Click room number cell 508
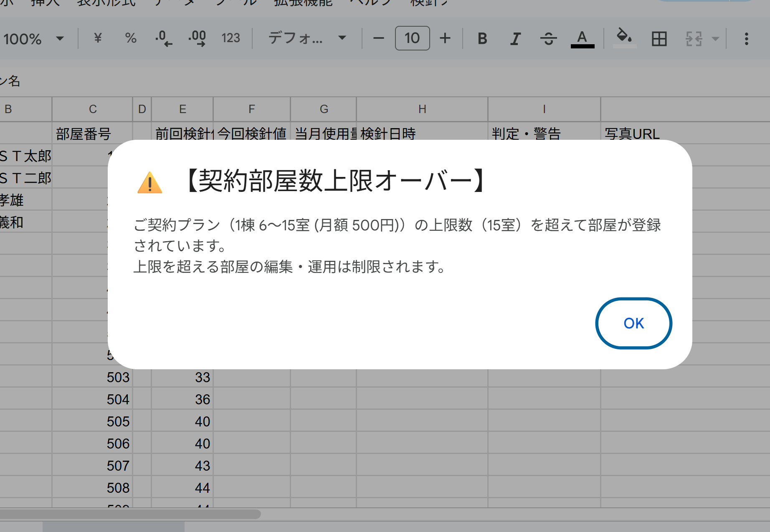Viewport: 770px width, 532px height. 93,488
